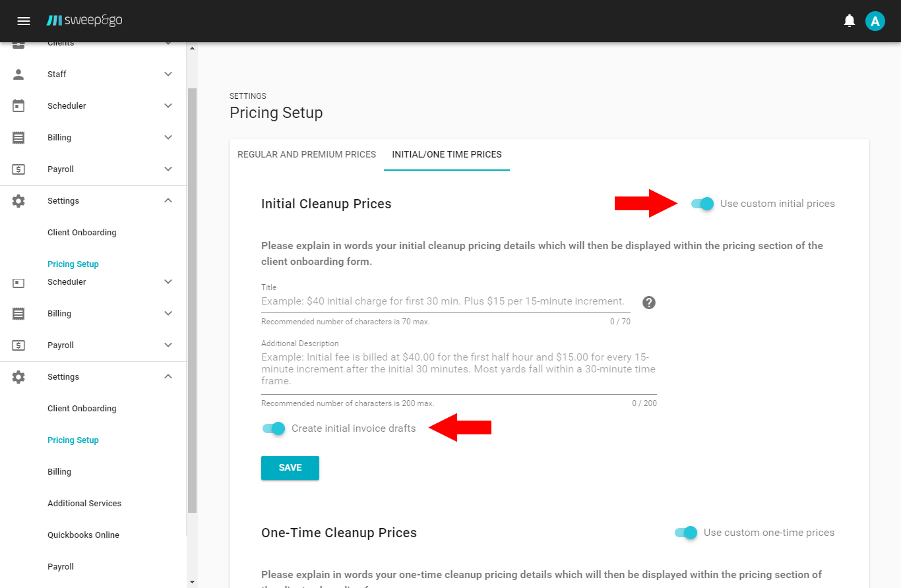Screen dimensions: 901x588
Task: Select the Payroll dollar icon
Action: click(17, 169)
